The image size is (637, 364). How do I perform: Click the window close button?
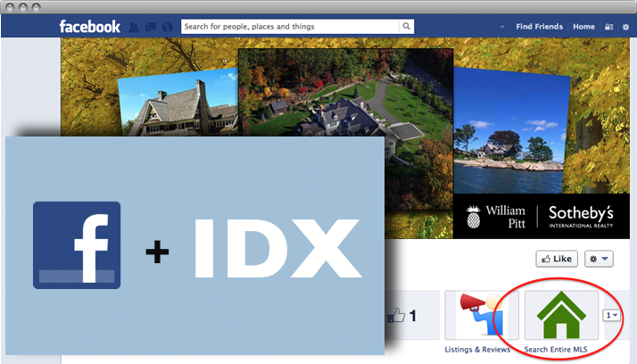tap(10, 7)
